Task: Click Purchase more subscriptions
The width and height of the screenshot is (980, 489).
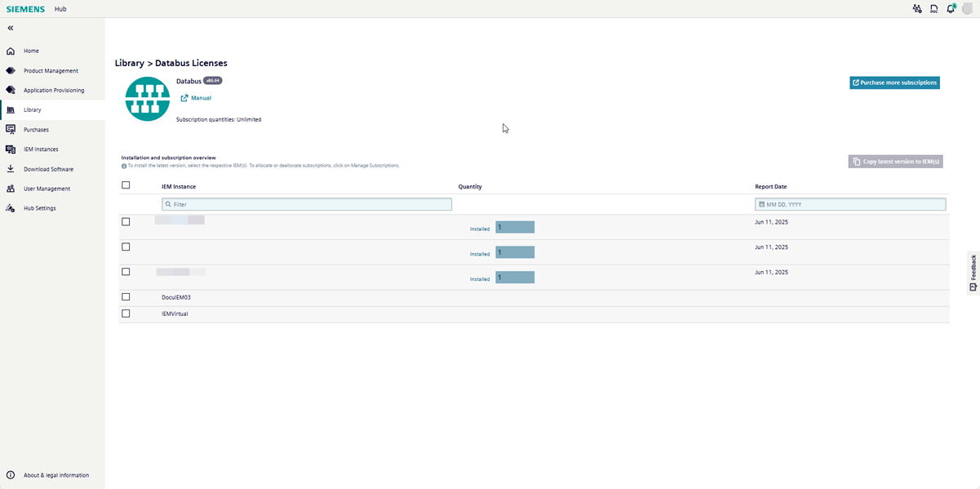Action: pos(894,82)
